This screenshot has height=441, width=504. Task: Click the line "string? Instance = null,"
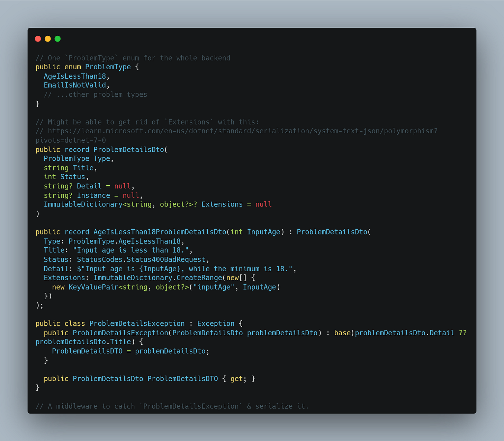click(x=93, y=195)
